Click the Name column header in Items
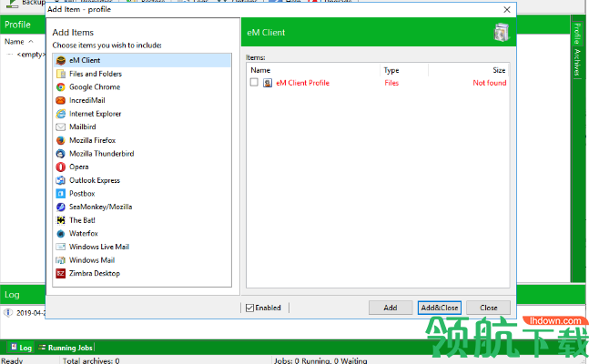 (x=313, y=70)
